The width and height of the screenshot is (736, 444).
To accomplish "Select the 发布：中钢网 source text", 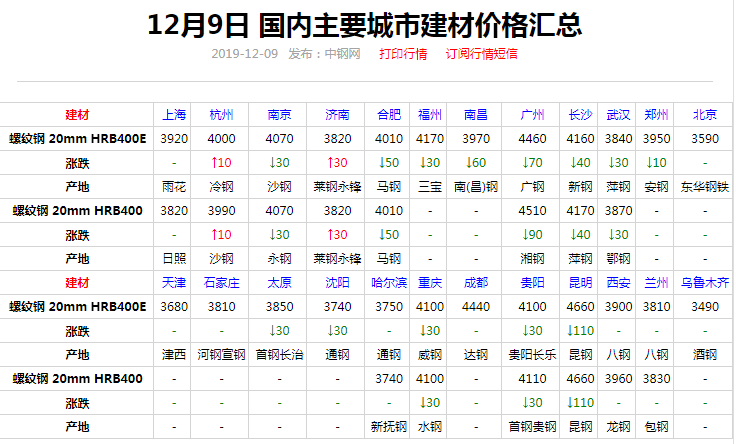I will tap(324, 54).
